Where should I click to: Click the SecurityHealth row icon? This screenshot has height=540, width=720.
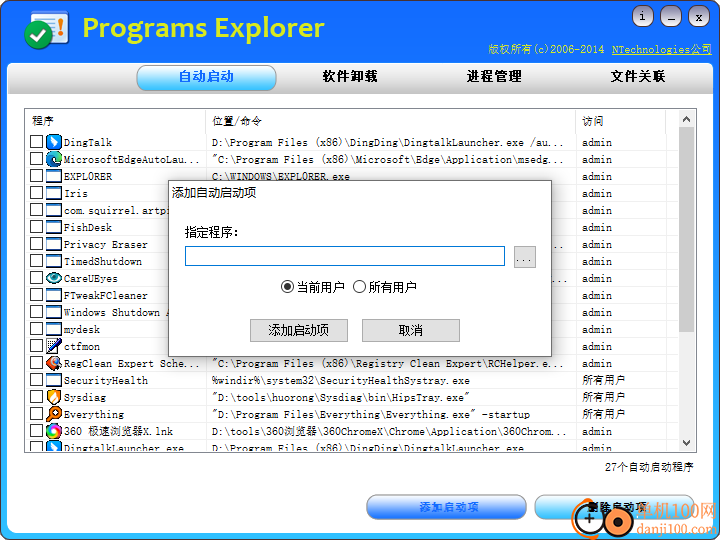pyautogui.click(x=54, y=380)
